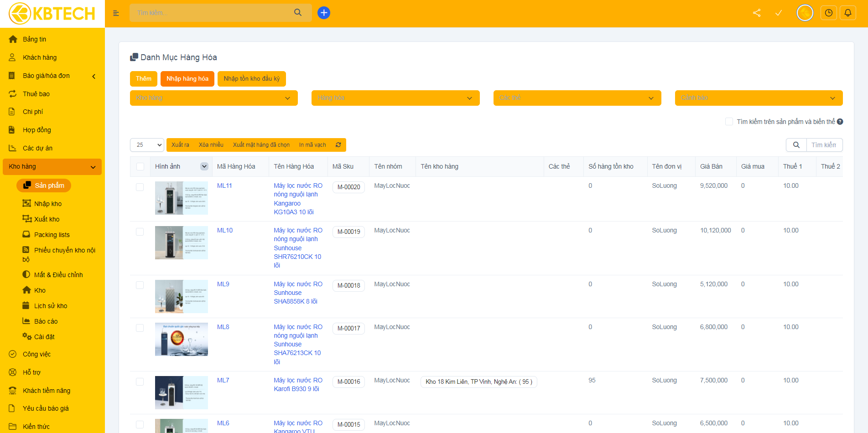Open Nhập kho in the sidebar
The height and width of the screenshot is (433, 868).
point(47,204)
